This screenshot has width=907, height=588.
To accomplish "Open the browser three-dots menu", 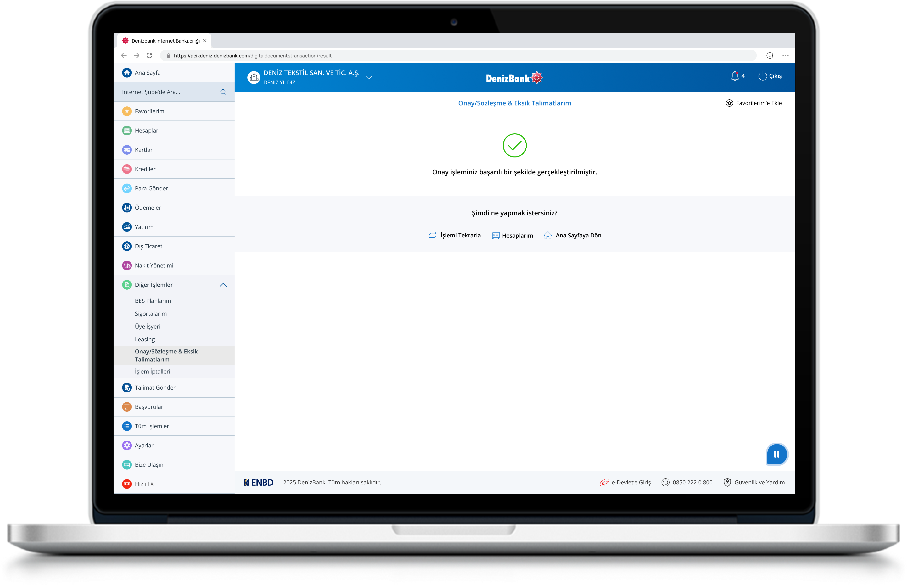I will tap(785, 56).
